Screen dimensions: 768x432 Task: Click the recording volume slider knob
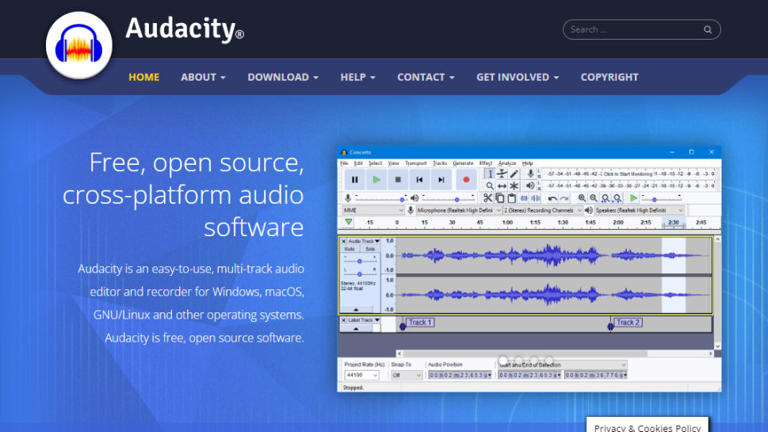(x=402, y=199)
